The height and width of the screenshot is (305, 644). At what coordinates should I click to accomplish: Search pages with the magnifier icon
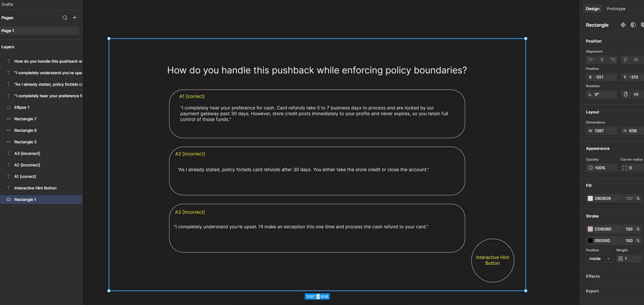[65, 18]
